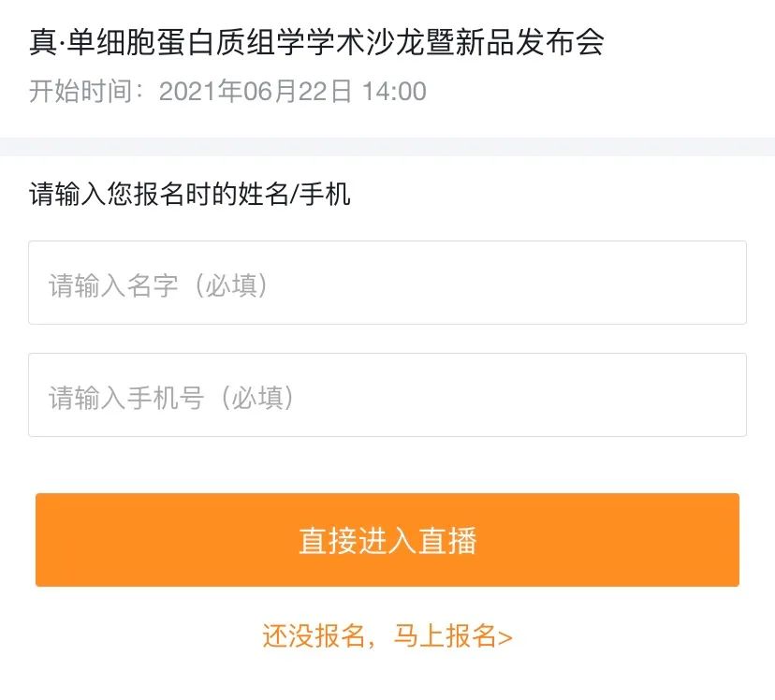Screen dimensions: 775x700
Task: Tap the gray divider bar below the header
Action: pos(387,147)
